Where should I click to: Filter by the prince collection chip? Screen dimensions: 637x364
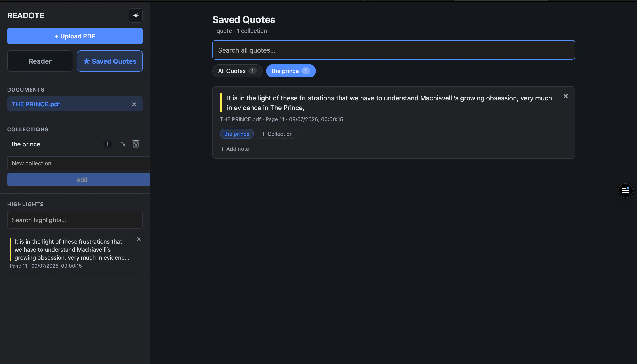[x=291, y=71]
